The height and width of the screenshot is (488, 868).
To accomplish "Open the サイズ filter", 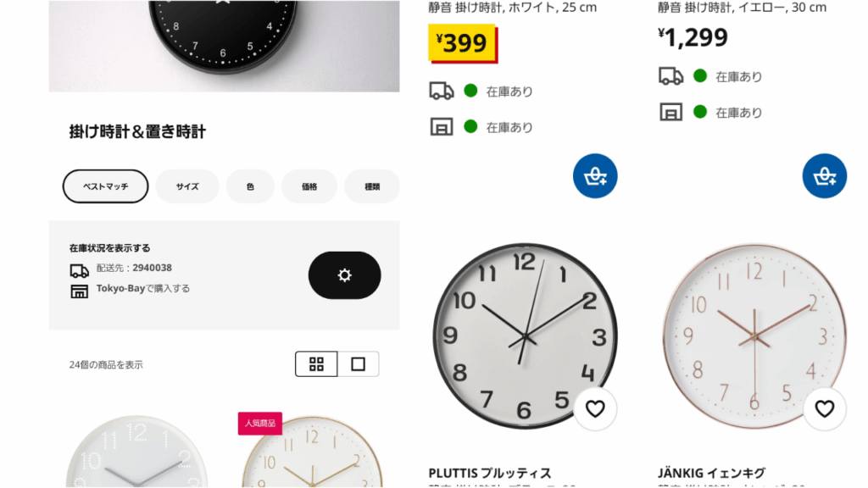I will (x=187, y=186).
